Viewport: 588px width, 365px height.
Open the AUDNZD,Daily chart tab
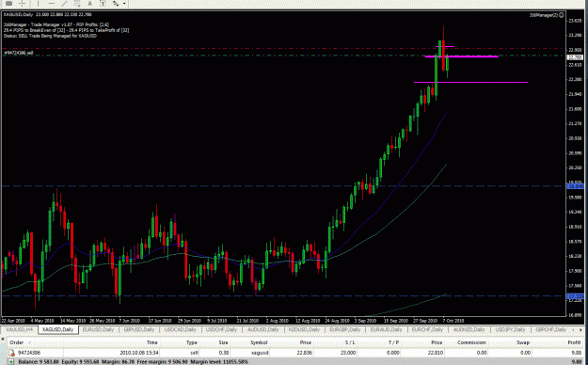coord(469,330)
